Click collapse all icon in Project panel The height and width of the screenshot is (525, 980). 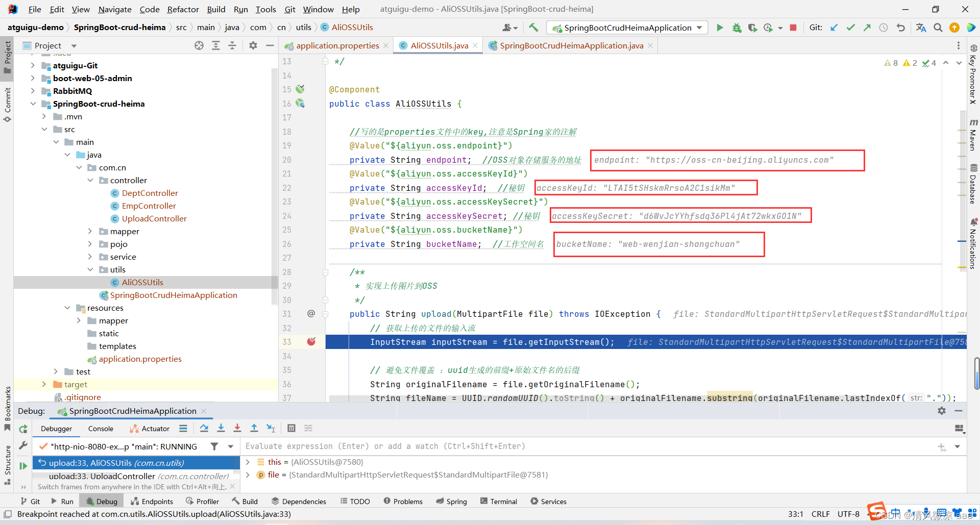[232, 45]
